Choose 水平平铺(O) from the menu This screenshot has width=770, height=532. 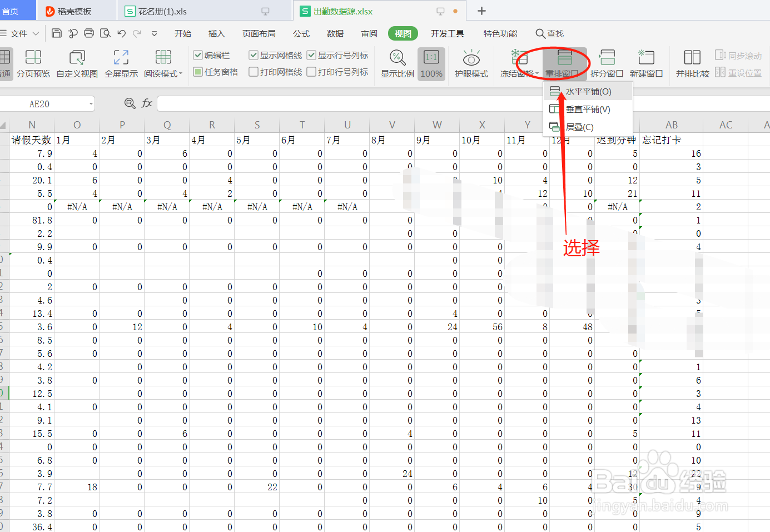point(588,91)
